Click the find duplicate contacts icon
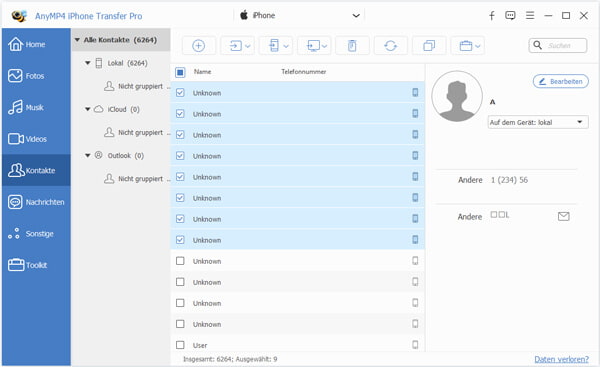Screen dimensions: 600x367 pos(429,46)
